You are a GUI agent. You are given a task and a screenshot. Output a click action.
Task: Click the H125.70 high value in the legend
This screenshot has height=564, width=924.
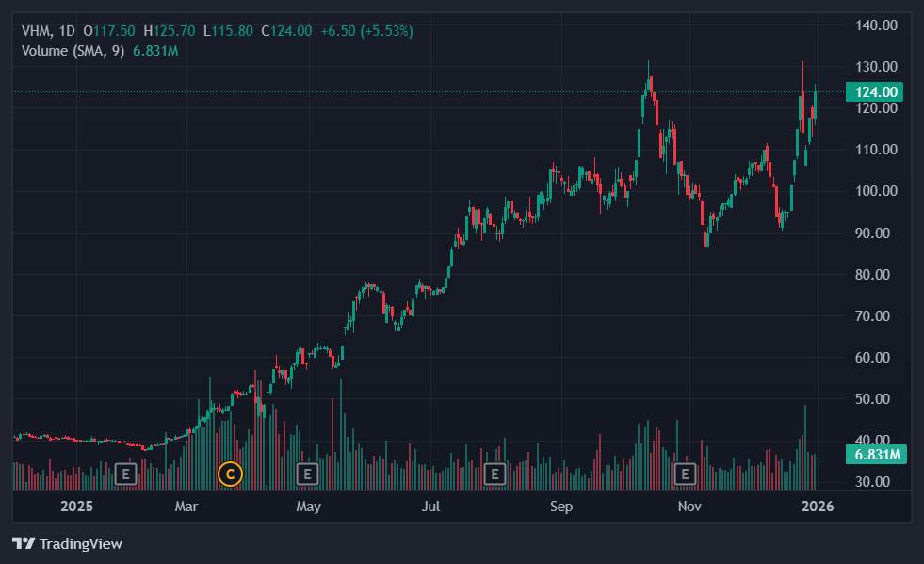click(170, 31)
